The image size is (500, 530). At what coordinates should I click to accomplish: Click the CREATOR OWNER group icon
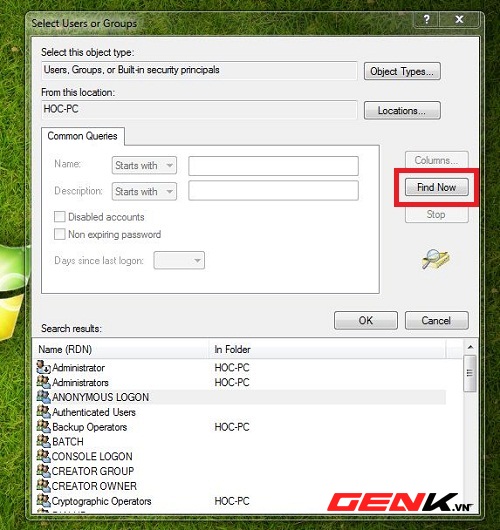click(x=43, y=485)
